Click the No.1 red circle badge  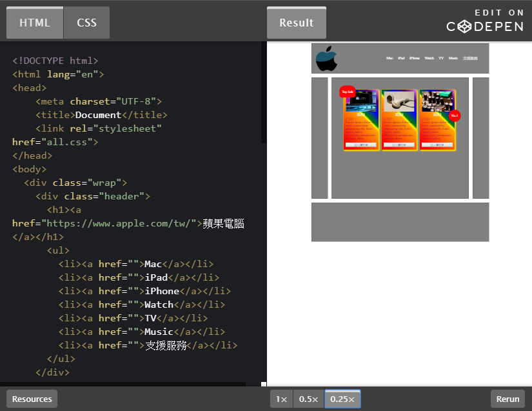tap(455, 115)
